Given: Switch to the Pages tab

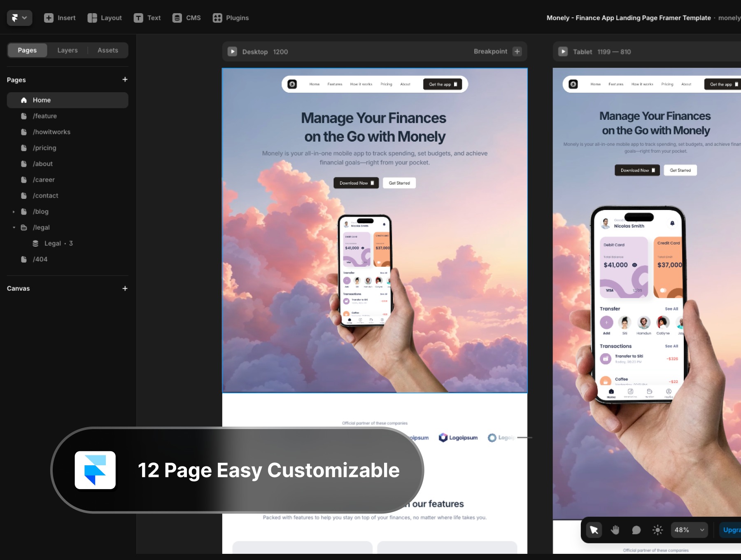Looking at the screenshot, I should pos(27,50).
